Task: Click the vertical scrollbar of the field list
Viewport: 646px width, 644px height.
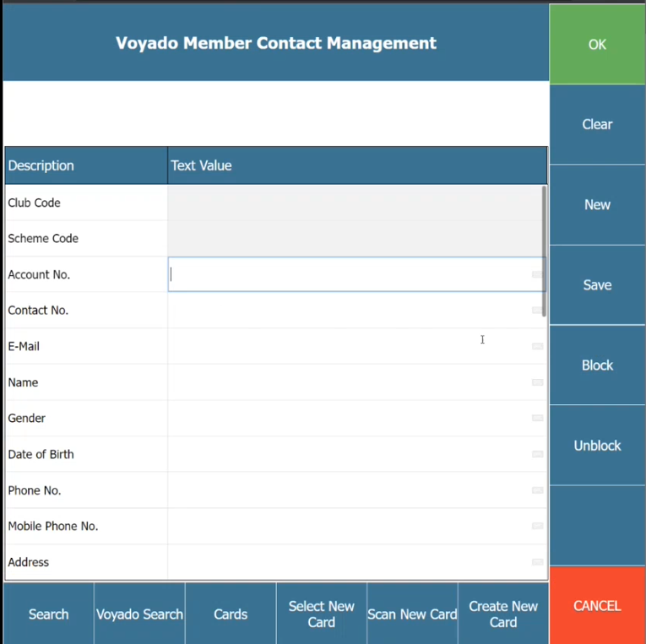Action: (544, 252)
